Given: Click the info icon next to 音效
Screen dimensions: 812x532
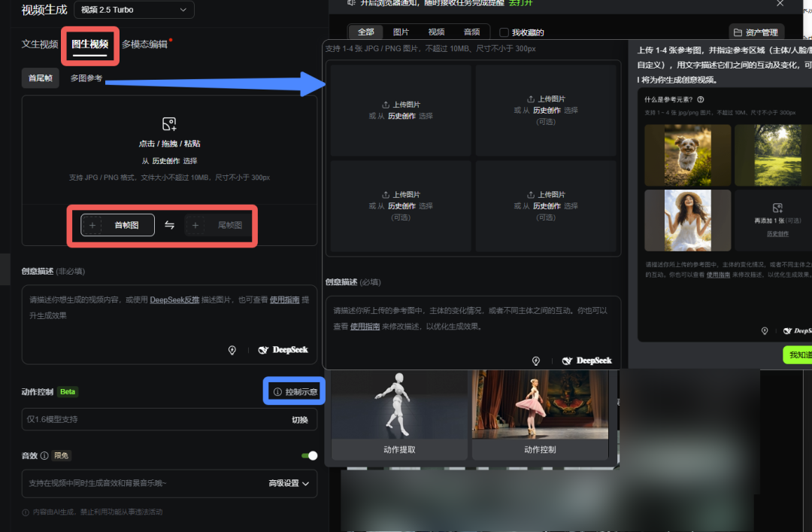Looking at the screenshot, I should click(44, 455).
